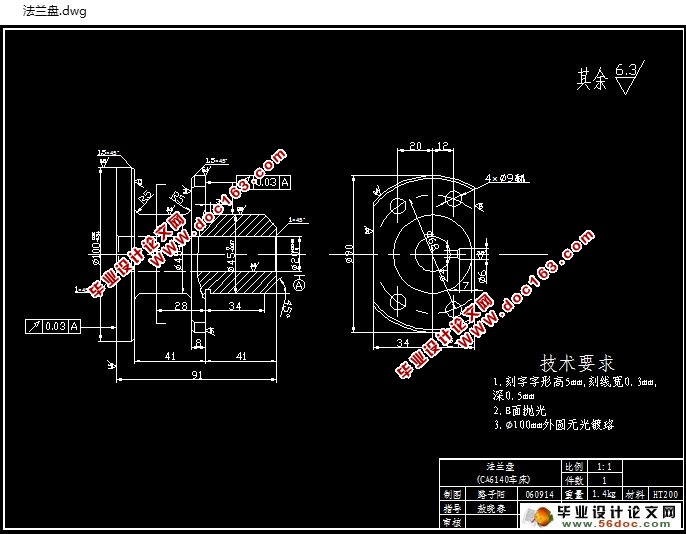Select the 060914 number cell

pyautogui.click(x=539, y=494)
